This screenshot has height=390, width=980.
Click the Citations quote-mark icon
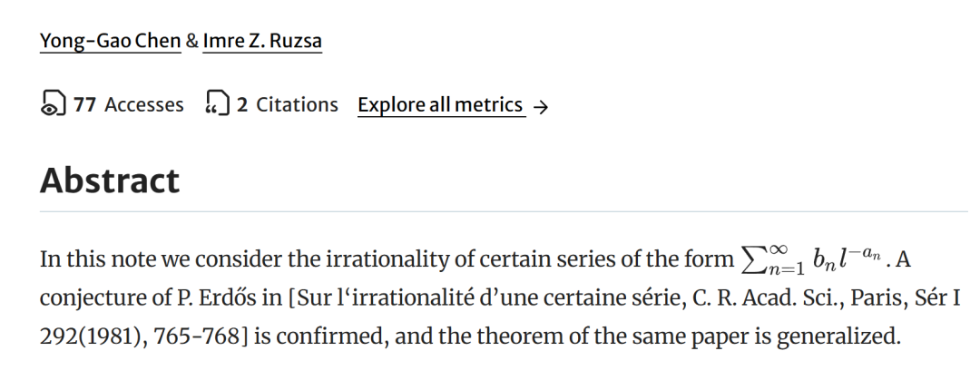pyautogui.click(x=218, y=103)
